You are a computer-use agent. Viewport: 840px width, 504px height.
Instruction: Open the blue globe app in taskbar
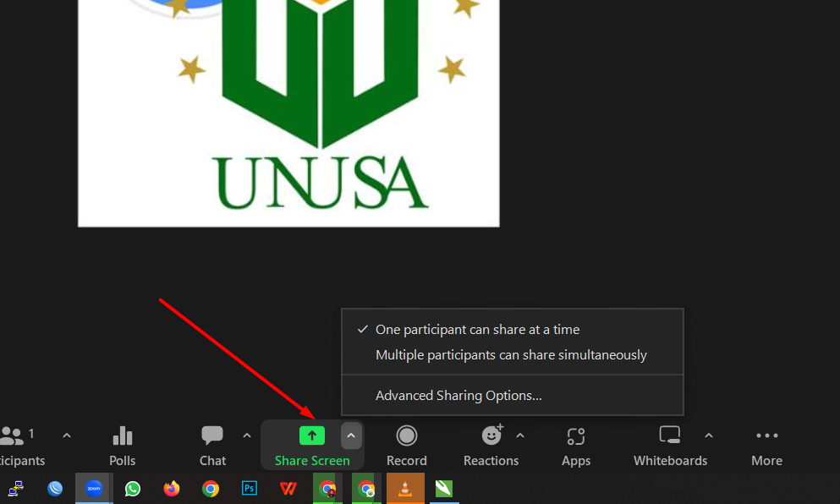(55, 489)
